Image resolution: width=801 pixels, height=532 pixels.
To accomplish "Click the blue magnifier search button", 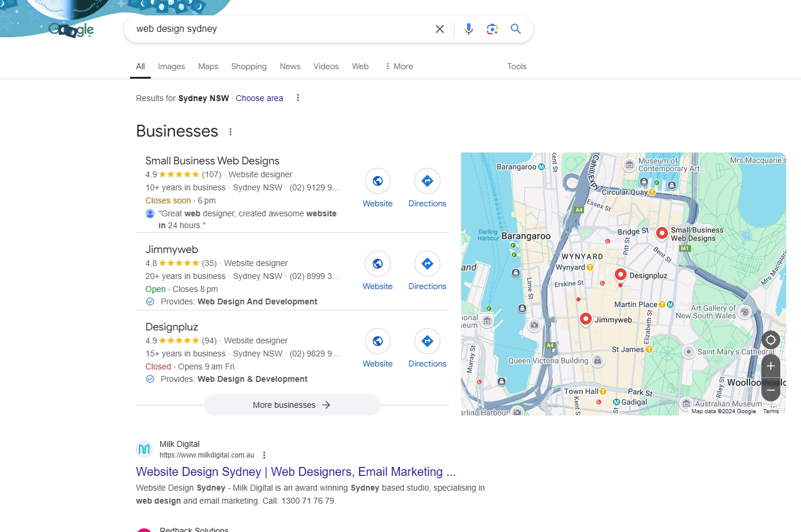I will [x=516, y=29].
